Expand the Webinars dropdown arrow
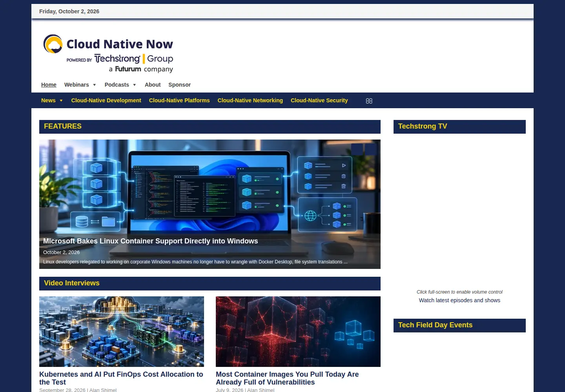Image resolution: width=565 pixels, height=392 pixels. (x=95, y=85)
